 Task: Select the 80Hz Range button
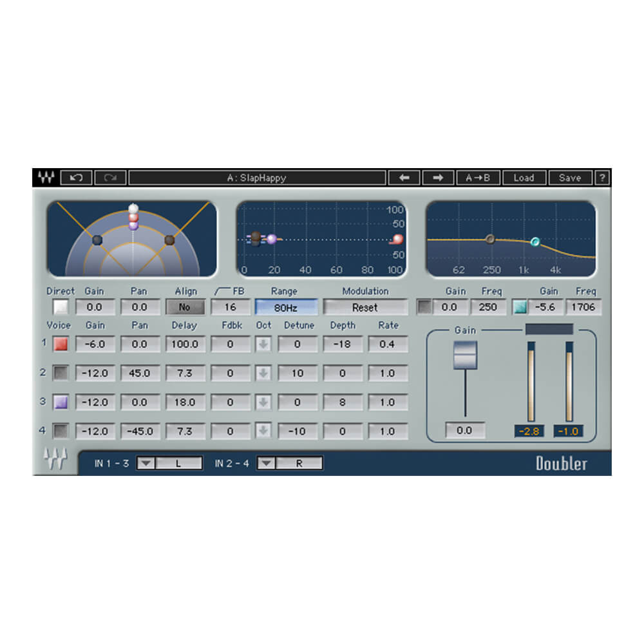[x=286, y=307]
